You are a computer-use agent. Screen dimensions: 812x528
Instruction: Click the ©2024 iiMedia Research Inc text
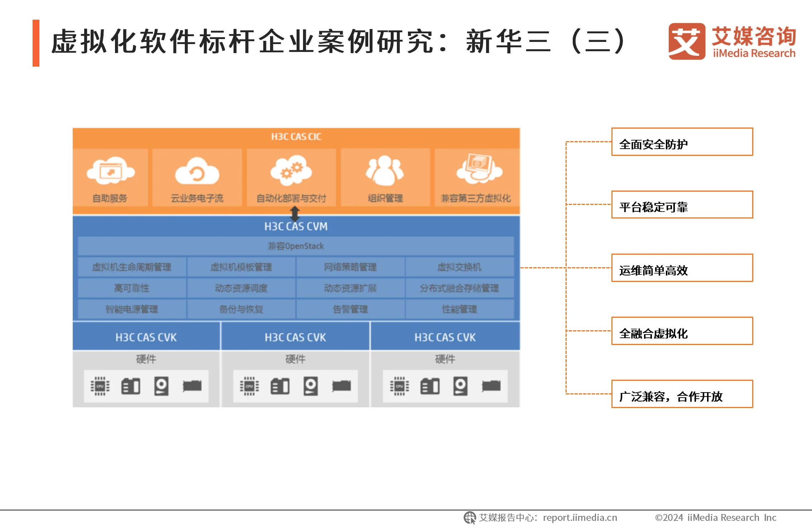716,518
